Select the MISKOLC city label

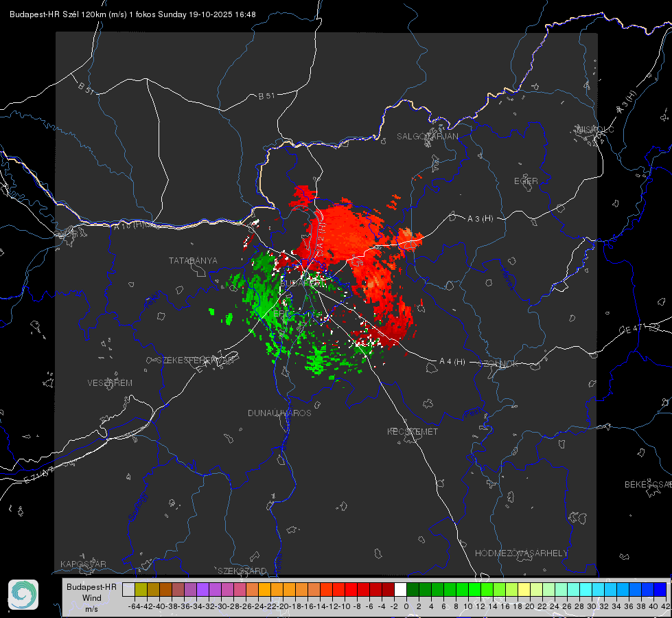(595, 129)
